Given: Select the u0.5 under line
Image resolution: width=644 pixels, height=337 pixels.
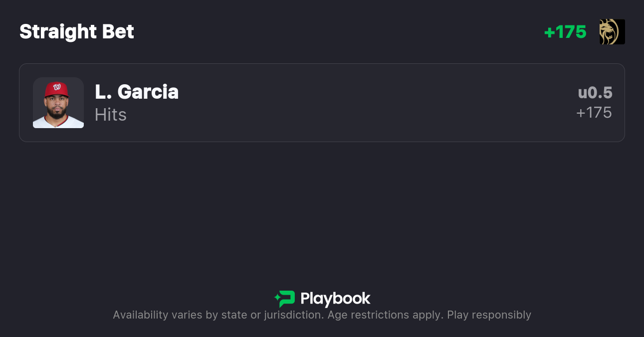Looking at the screenshot, I should (x=595, y=93).
